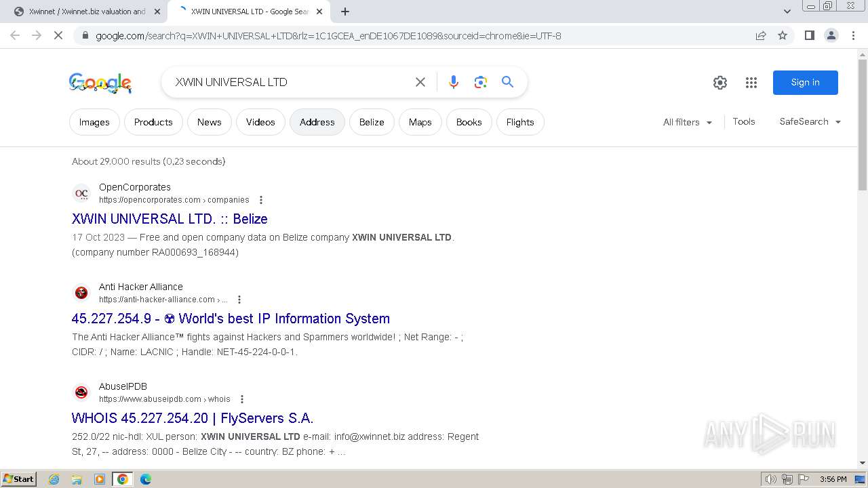Switch to the Xwinnet valuation tab
Image resolution: width=868 pixels, height=488 pixels.
(86, 12)
